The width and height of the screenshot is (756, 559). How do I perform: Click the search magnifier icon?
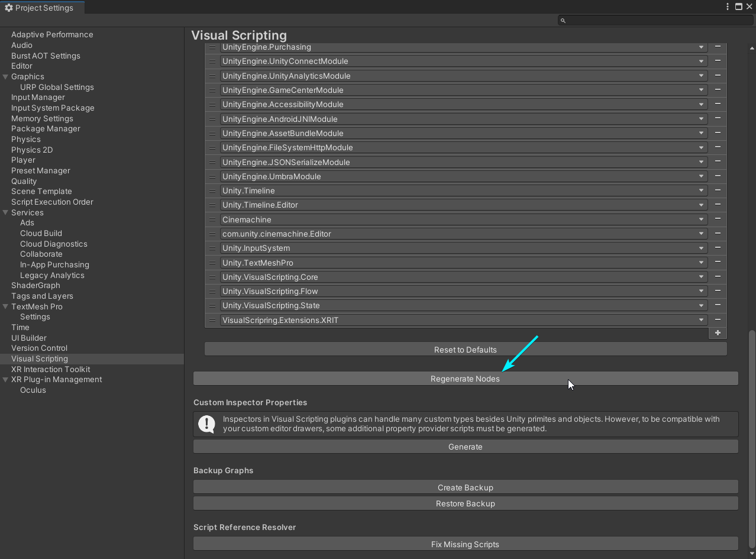coord(563,21)
